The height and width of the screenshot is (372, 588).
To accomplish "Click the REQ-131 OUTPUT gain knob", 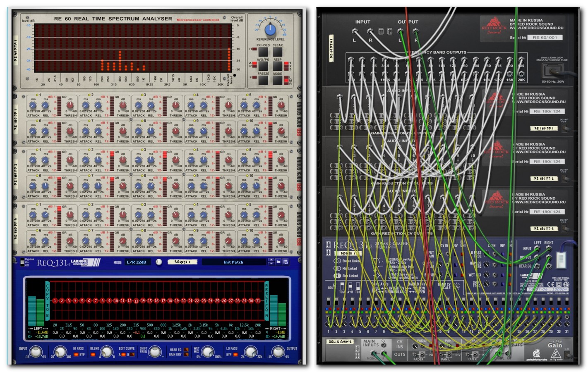I will [x=279, y=352].
